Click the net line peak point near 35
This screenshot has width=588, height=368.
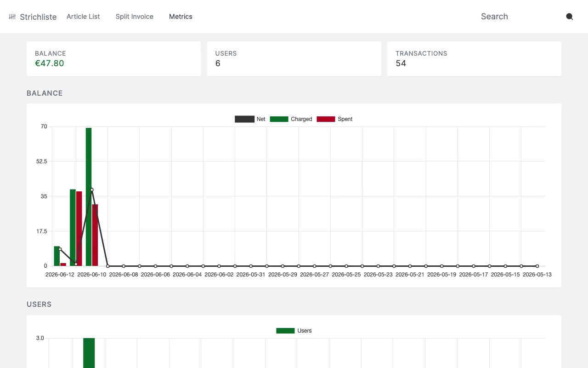pyautogui.click(x=92, y=190)
